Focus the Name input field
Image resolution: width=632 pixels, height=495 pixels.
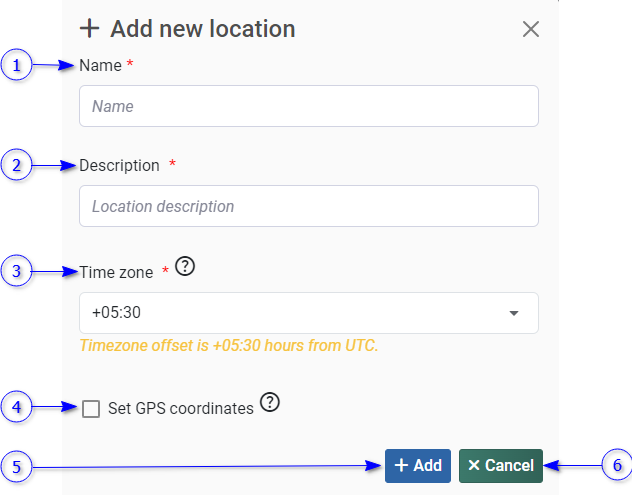[x=308, y=106]
